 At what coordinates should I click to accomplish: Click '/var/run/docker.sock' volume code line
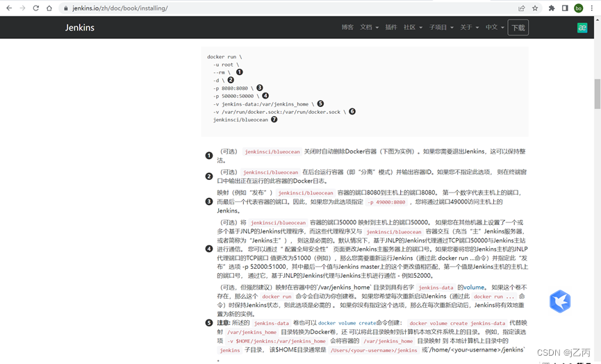point(279,112)
